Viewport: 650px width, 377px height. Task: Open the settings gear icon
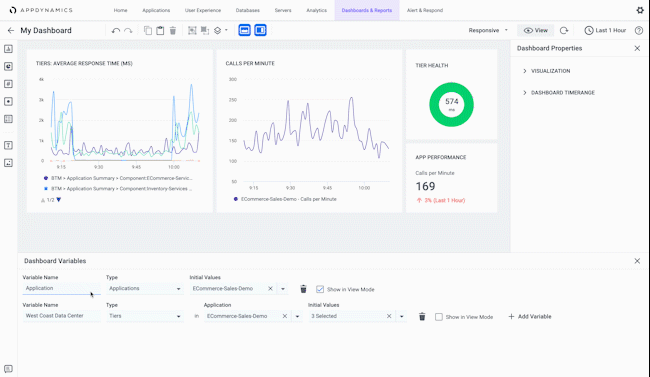(640, 10)
